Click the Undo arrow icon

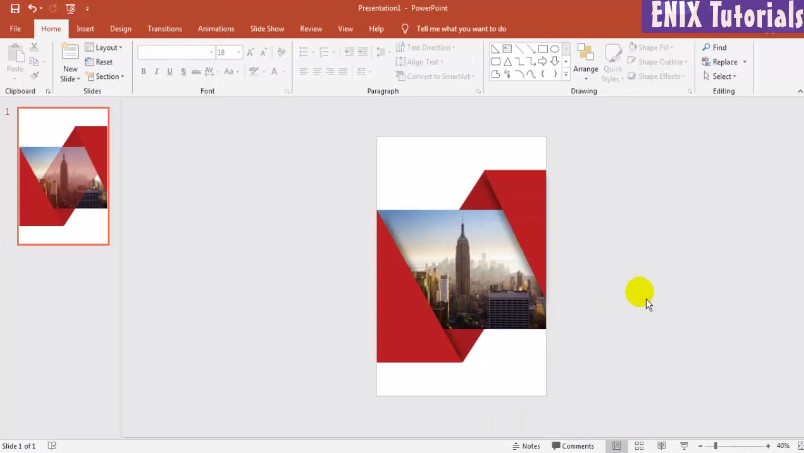point(32,8)
